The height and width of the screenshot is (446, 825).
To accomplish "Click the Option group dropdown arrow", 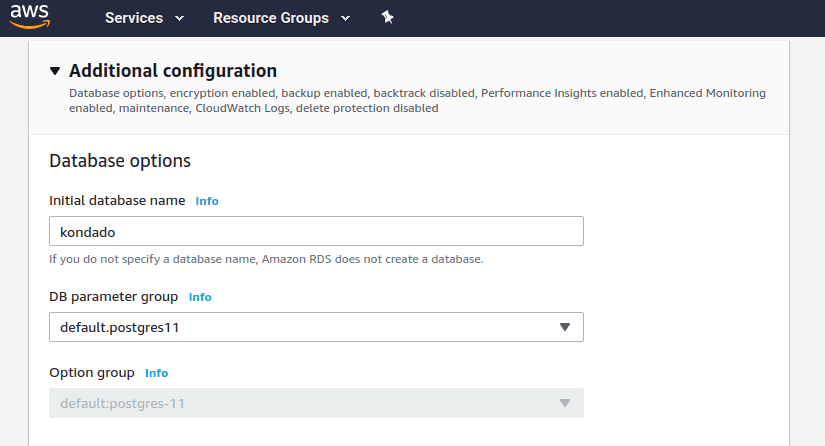I will click(564, 403).
